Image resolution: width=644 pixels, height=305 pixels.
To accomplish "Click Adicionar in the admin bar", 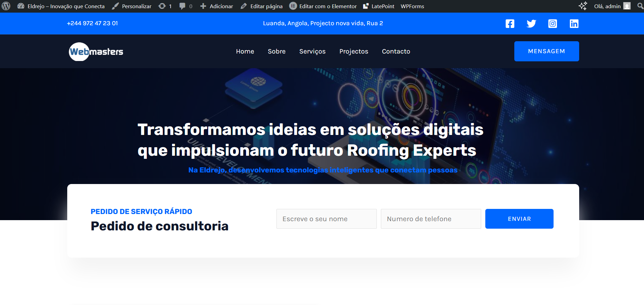I will tap(216, 6).
